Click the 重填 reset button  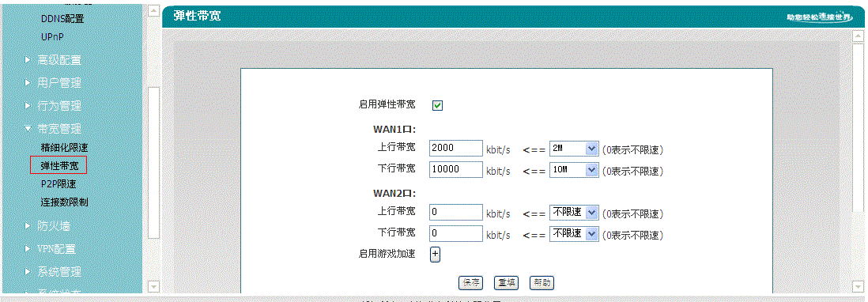click(x=506, y=283)
